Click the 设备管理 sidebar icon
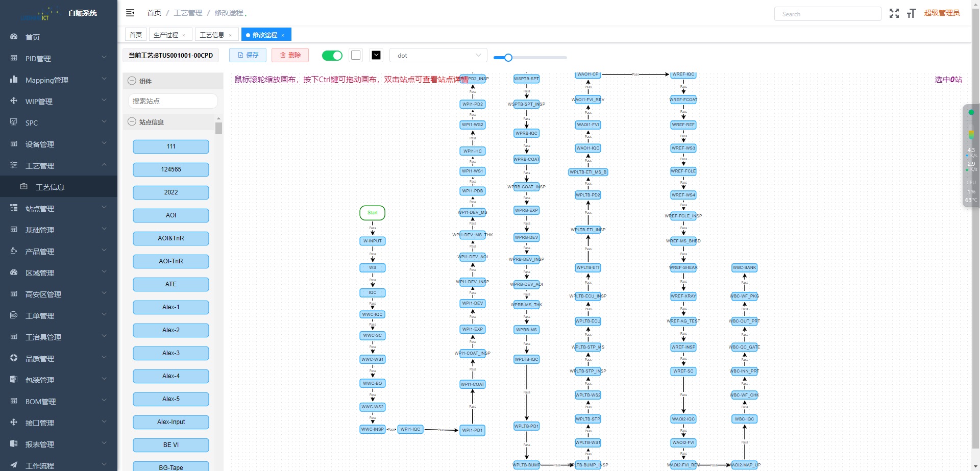 coord(14,144)
